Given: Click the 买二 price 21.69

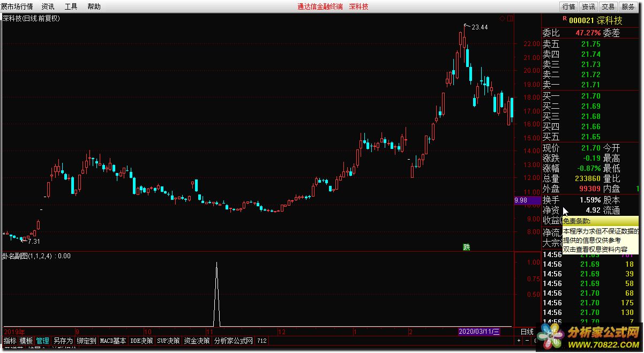Looking at the screenshot, I should tap(591, 107).
